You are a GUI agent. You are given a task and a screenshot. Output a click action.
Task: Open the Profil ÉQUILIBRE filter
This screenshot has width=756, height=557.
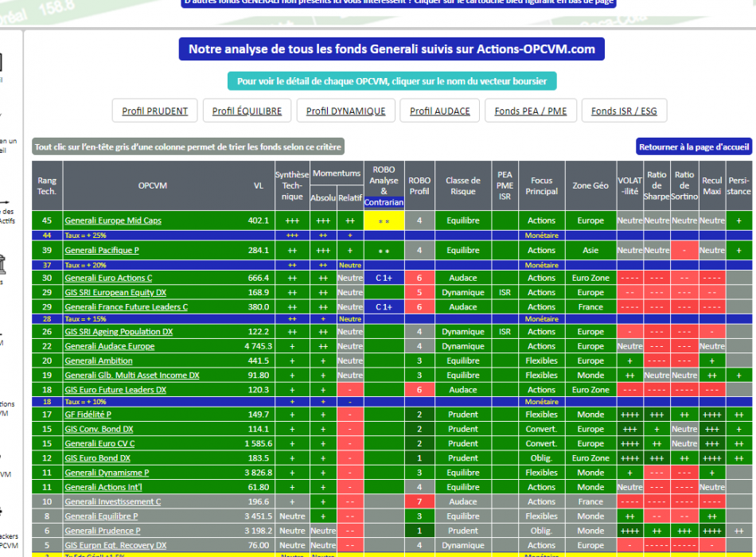(x=247, y=111)
